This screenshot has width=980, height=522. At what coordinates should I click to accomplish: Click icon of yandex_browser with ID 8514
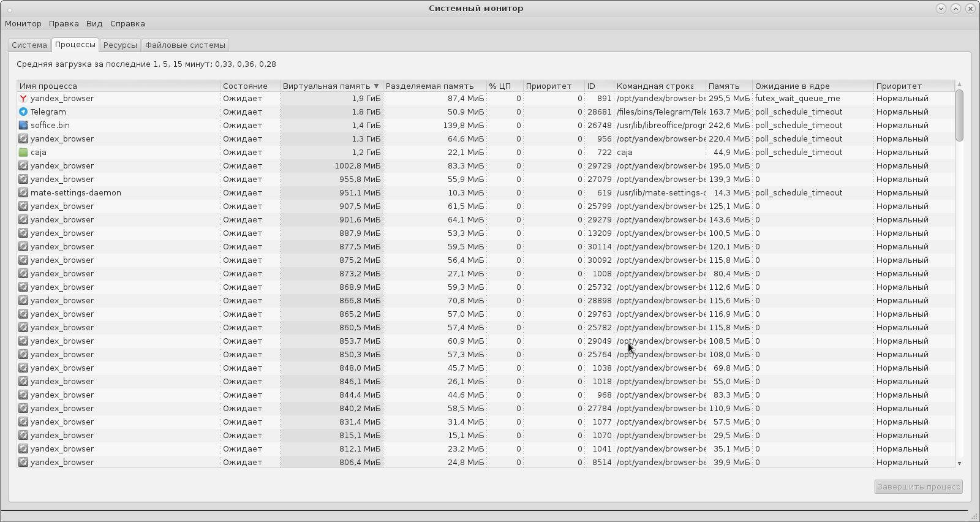[23, 463]
